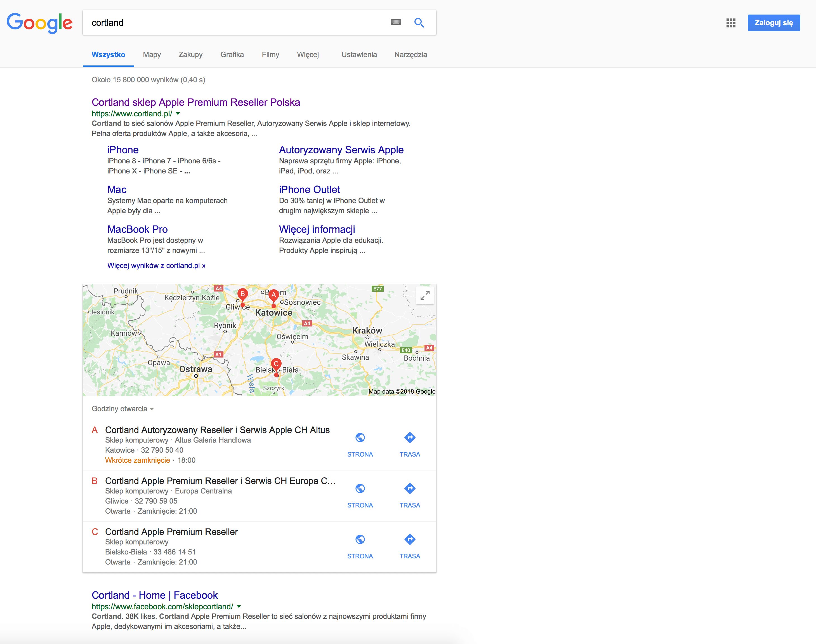
Task: Open the MacBook Pro sitelink
Action: pyautogui.click(x=137, y=229)
